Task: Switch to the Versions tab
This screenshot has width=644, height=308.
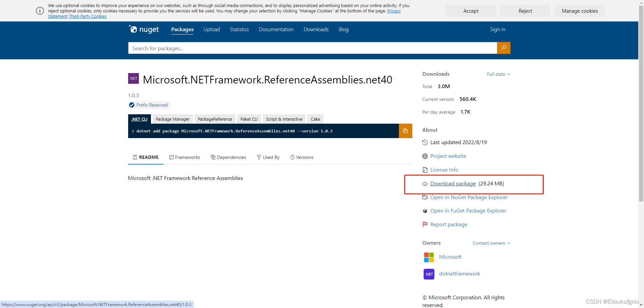Action: coord(301,157)
